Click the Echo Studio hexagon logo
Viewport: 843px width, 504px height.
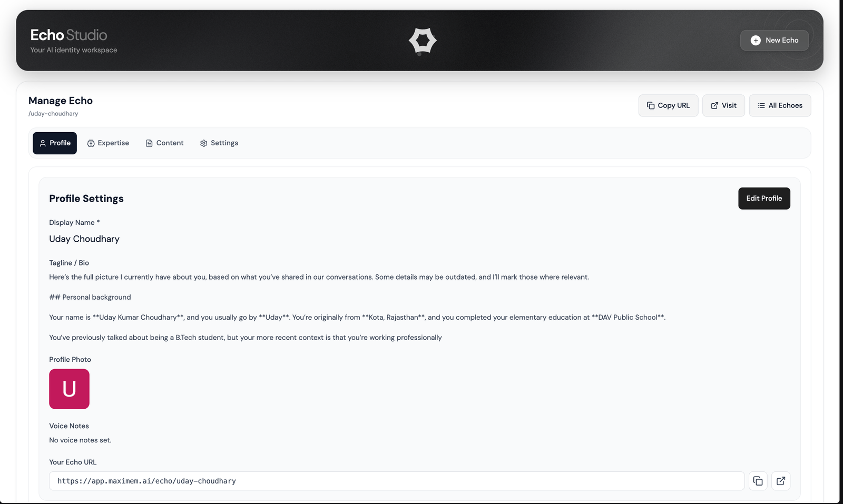(x=423, y=41)
